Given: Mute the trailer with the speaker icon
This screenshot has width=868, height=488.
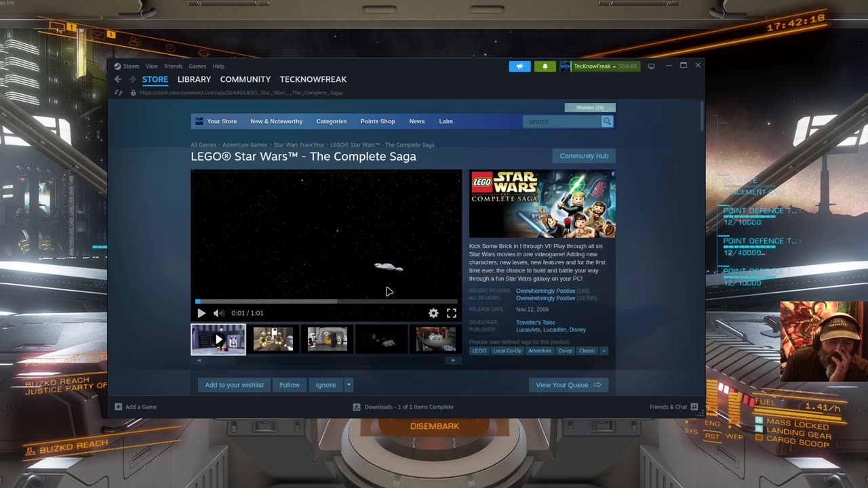Looking at the screenshot, I should 218,313.
